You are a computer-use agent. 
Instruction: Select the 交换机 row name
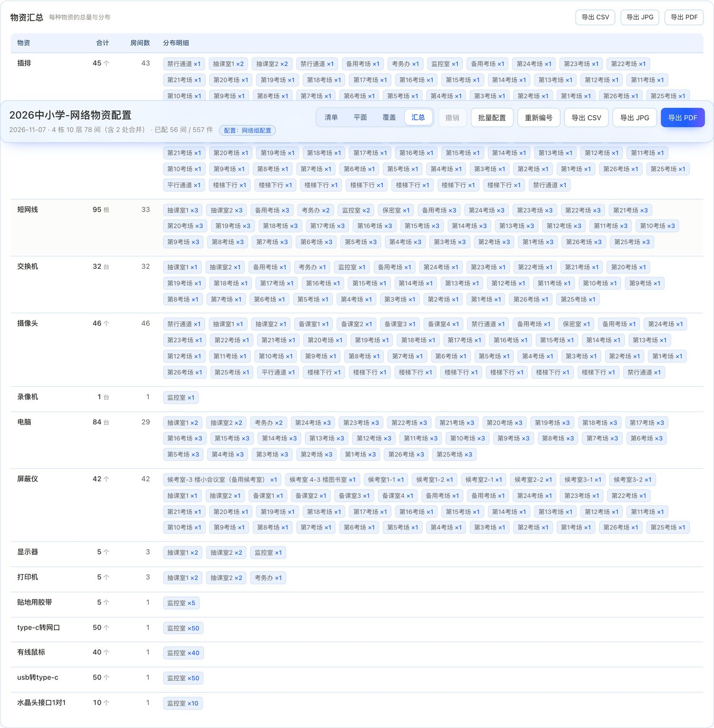28,266
